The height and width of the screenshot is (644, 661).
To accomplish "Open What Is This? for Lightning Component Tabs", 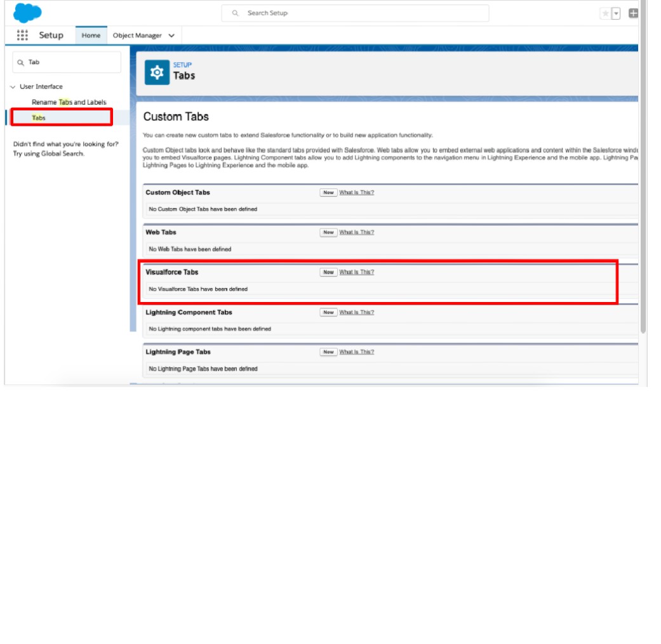I will 357,313.
